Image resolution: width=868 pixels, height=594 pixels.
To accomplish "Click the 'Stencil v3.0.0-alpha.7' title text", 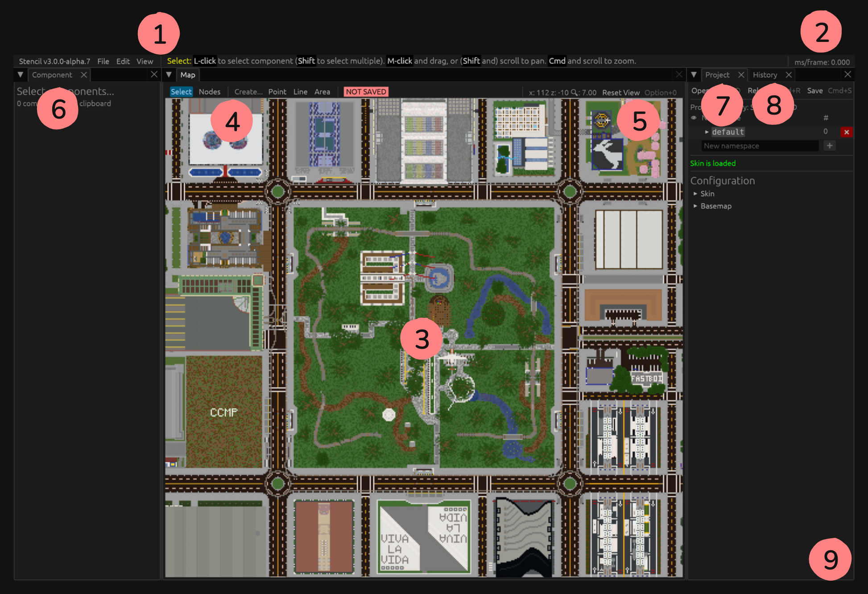I will click(54, 62).
